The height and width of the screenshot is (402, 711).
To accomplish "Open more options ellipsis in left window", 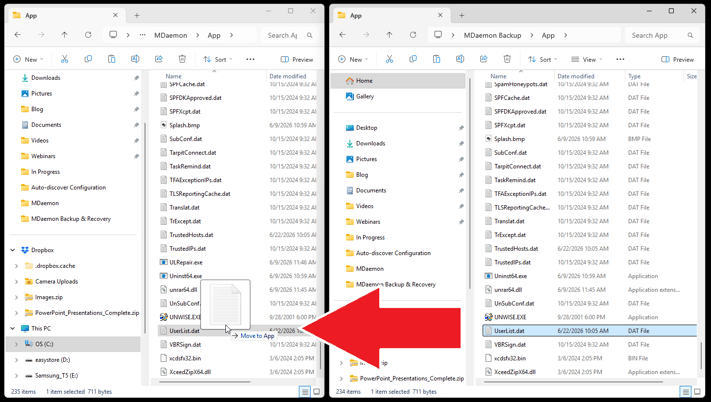I will pos(250,59).
